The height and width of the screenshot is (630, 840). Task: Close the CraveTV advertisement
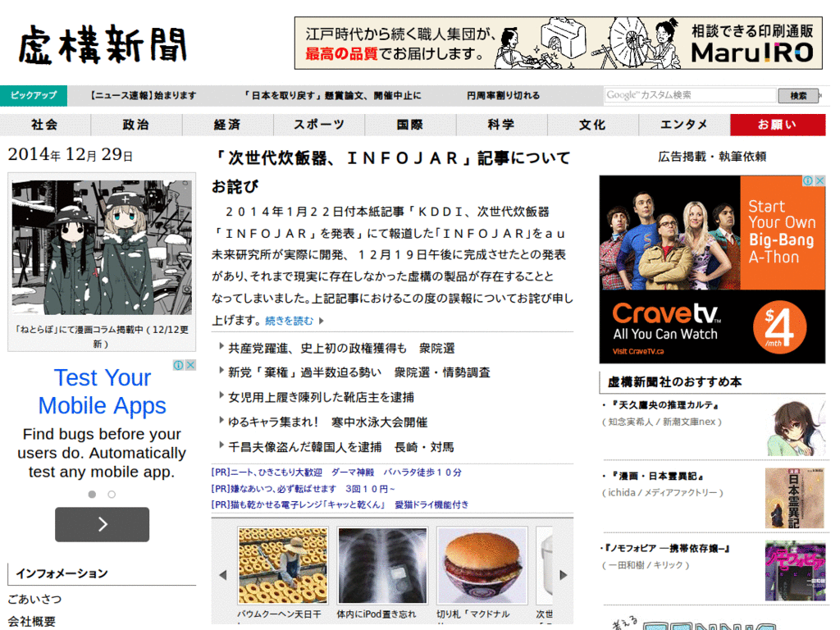(819, 181)
